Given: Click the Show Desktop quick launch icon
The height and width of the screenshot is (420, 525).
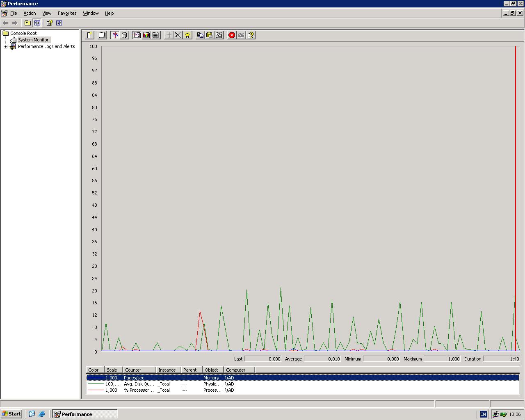Looking at the screenshot, I should [x=32, y=414].
